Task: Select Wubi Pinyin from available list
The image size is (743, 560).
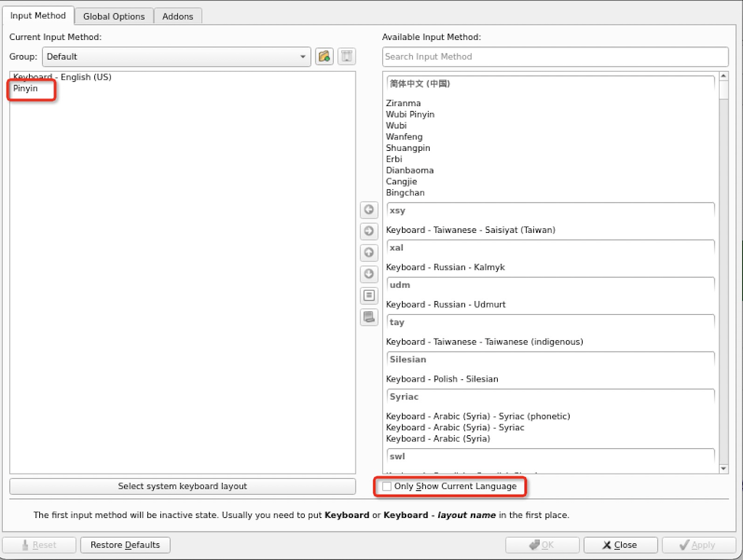Action: pyautogui.click(x=410, y=115)
